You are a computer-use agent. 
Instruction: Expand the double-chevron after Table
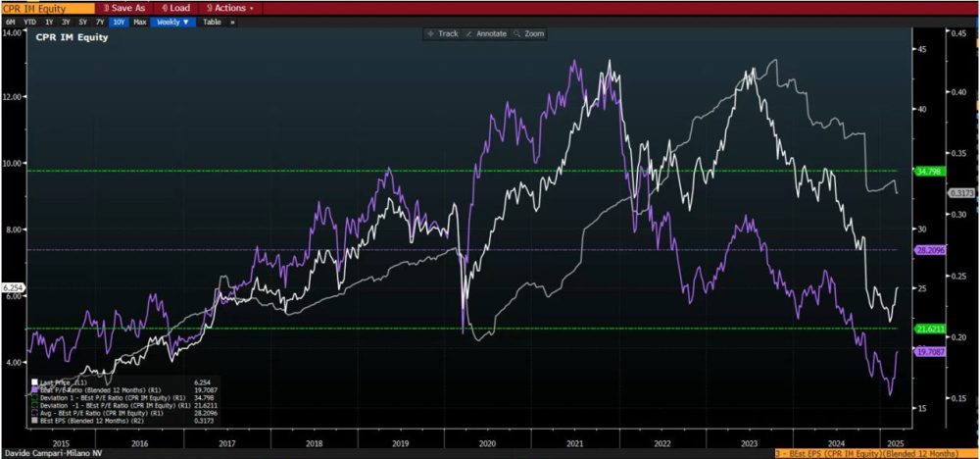tap(232, 21)
